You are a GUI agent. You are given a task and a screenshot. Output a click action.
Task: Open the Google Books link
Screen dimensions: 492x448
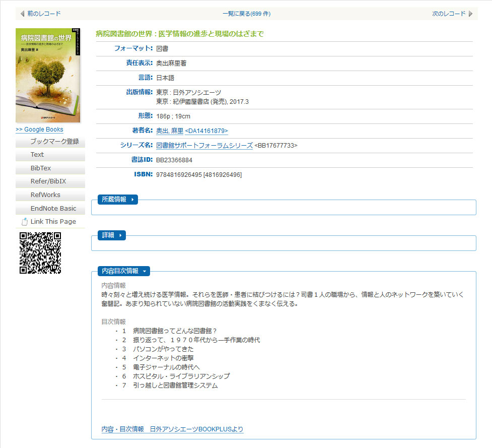pyautogui.click(x=39, y=130)
